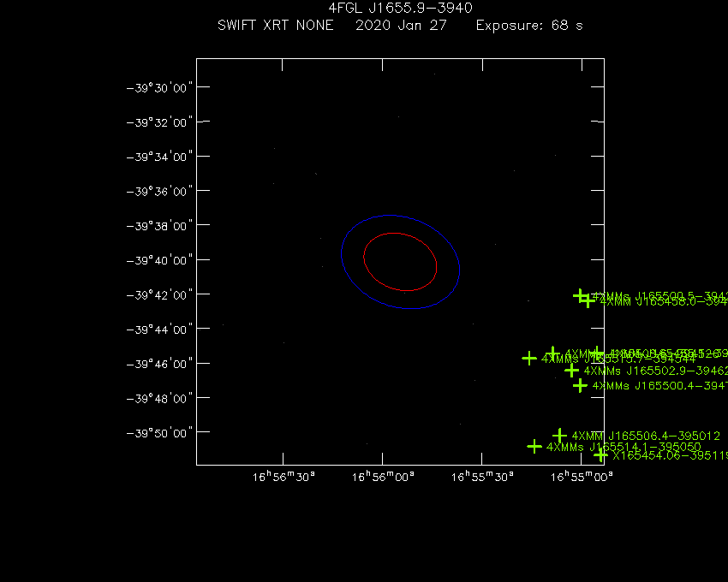
Task: Click the declination label -39°36'00"
Action: (x=159, y=191)
